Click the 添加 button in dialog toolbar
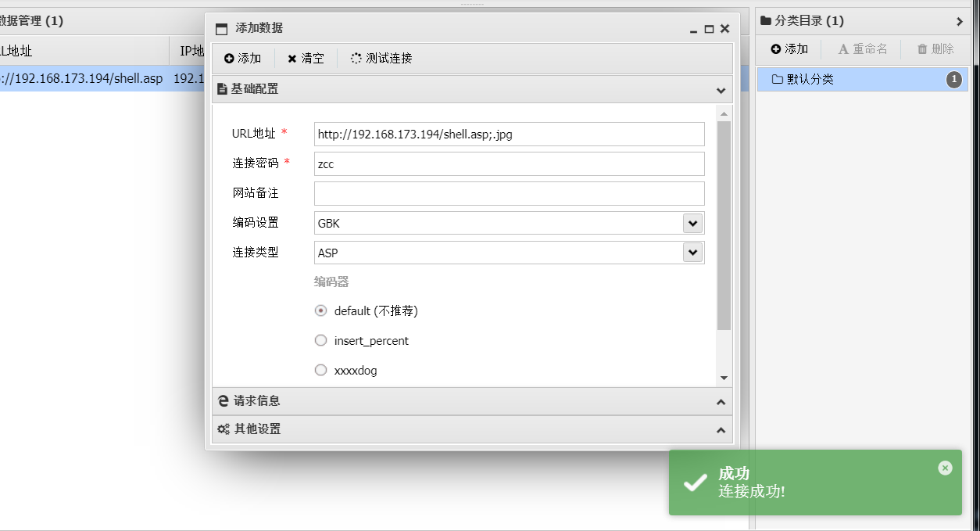 [x=242, y=58]
